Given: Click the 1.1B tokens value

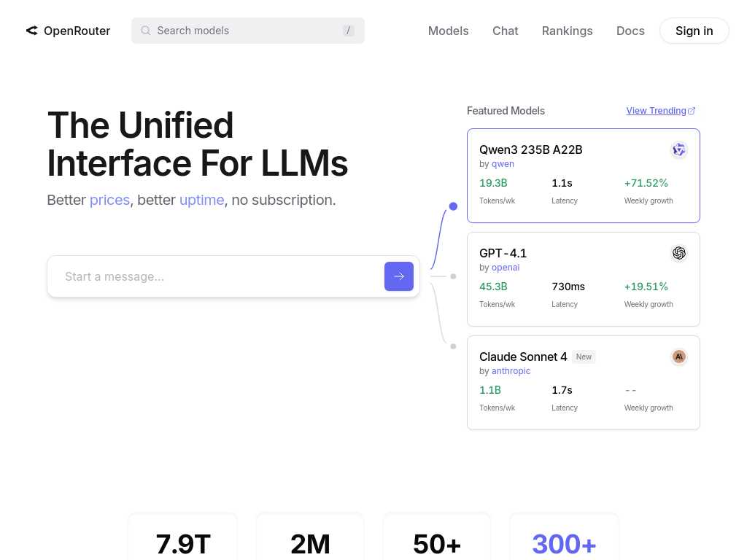Looking at the screenshot, I should (489, 390).
